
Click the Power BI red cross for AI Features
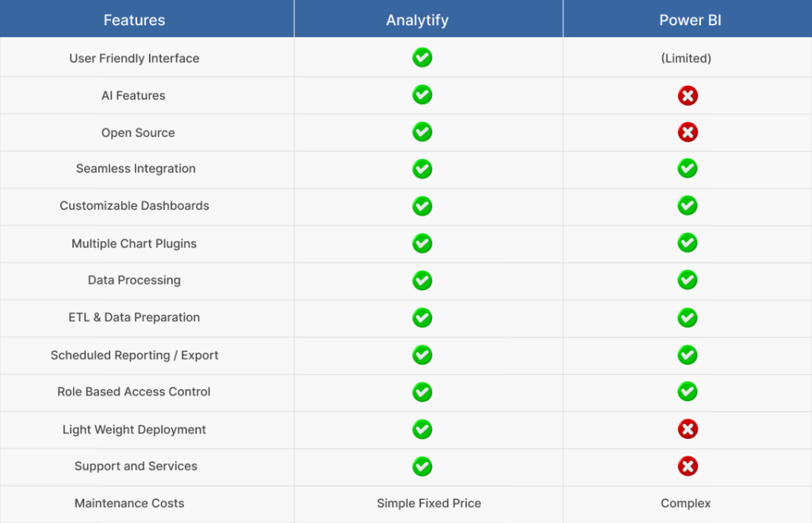tap(688, 96)
